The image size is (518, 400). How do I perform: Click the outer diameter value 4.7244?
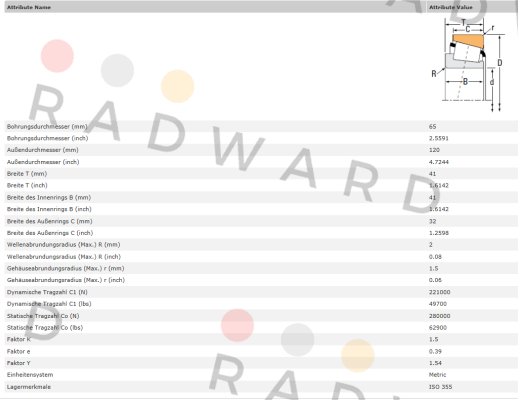(x=439, y=162)
